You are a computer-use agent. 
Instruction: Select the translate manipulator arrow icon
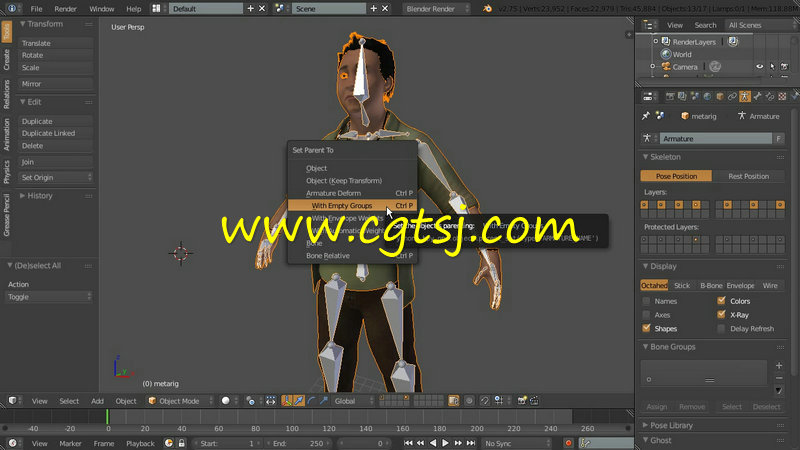[x=299, y=401]
